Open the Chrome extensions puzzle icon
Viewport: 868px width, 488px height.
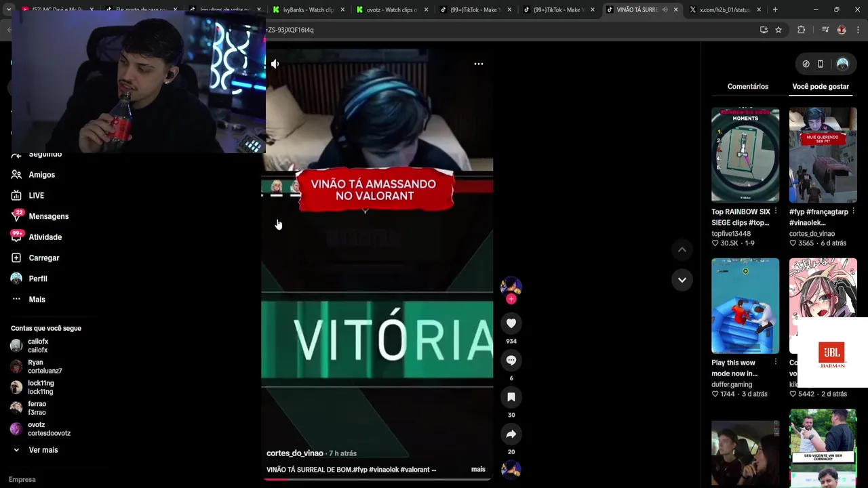[801, 30]
